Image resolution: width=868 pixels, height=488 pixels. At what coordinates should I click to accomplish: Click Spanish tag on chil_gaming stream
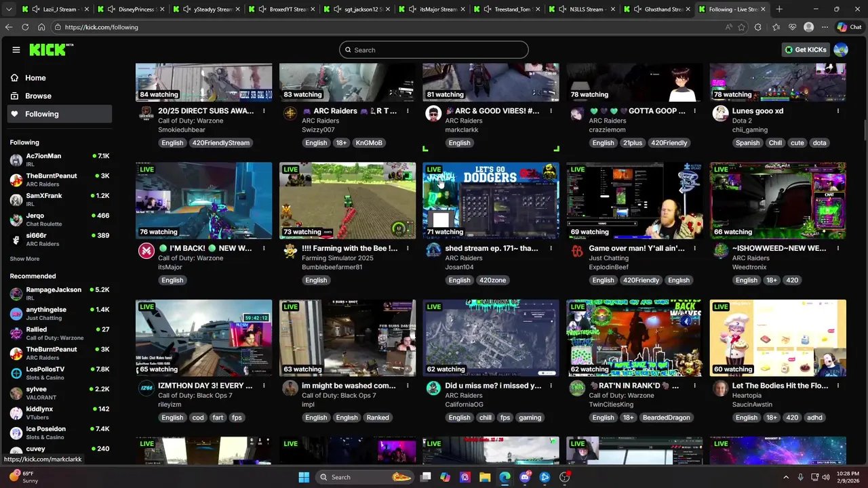748,143
